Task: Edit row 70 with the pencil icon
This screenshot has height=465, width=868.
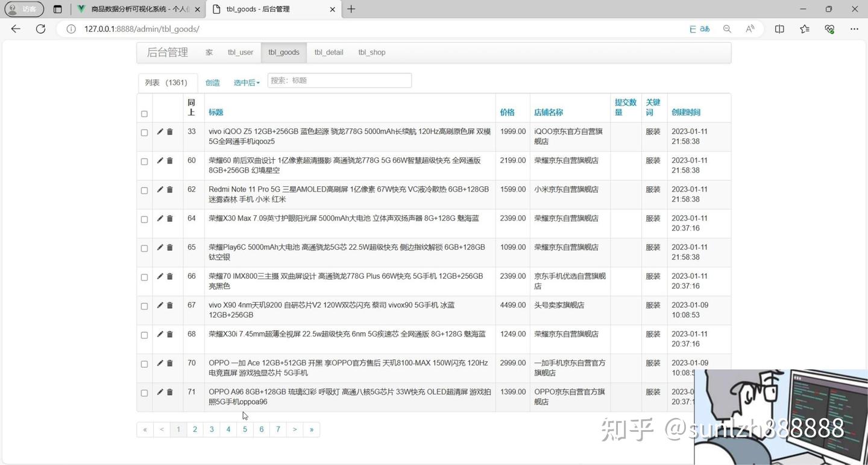Action: (x=160, y=363)
